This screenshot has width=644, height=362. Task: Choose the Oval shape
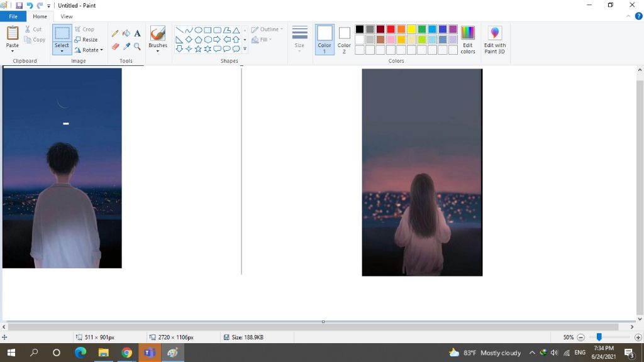click(x=198, y=30)
